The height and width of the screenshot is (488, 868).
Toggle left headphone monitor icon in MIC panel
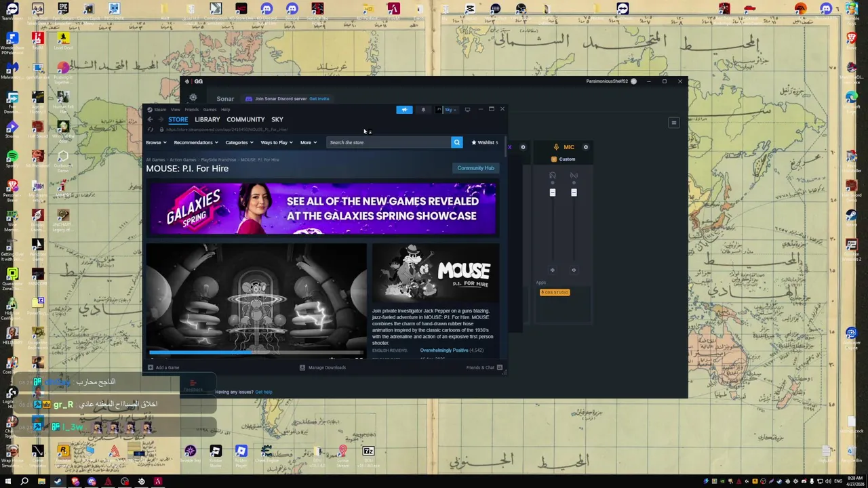coord(553,176)
